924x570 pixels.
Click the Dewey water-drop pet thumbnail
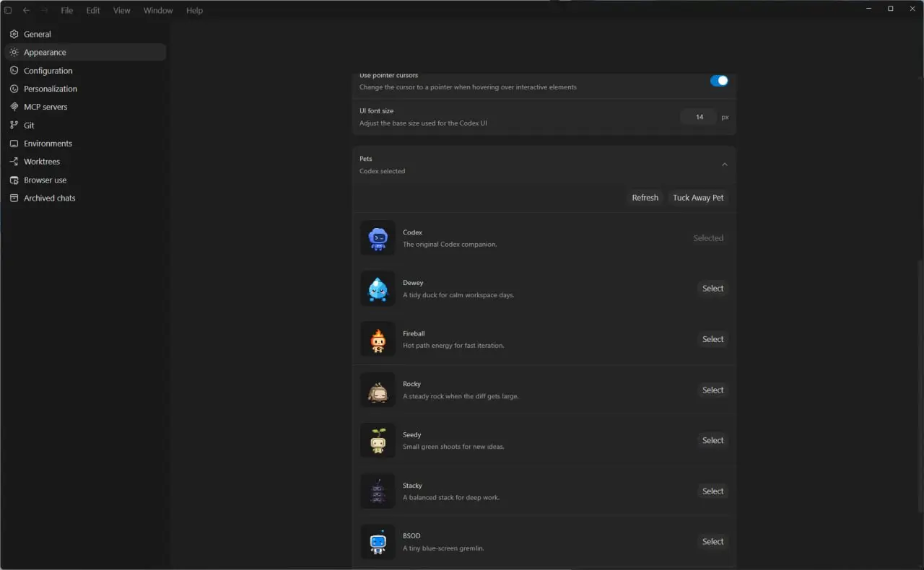pos(378,289)
